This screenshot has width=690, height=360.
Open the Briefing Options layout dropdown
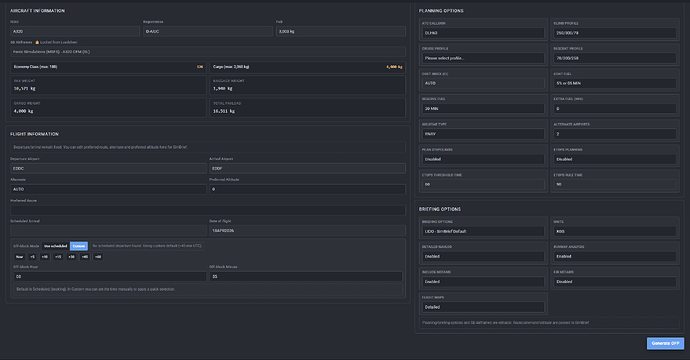483,231
